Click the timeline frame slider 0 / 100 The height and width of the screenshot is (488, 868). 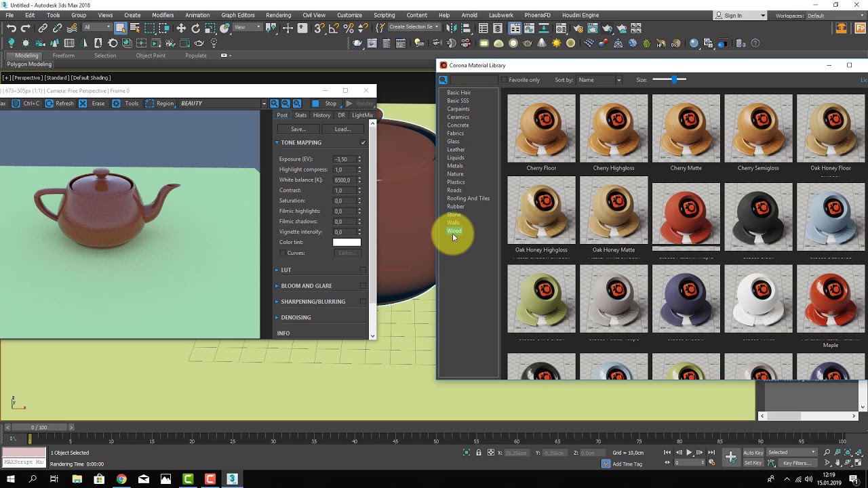pos(39,428)
